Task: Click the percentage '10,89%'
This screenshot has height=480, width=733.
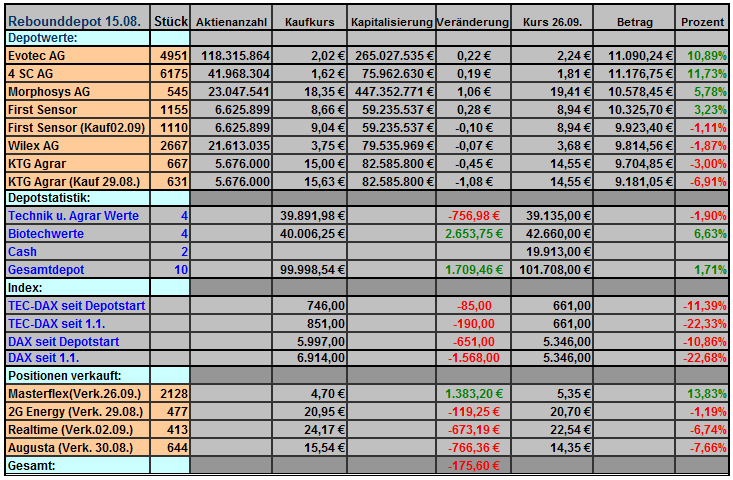Action: (706, 56)
